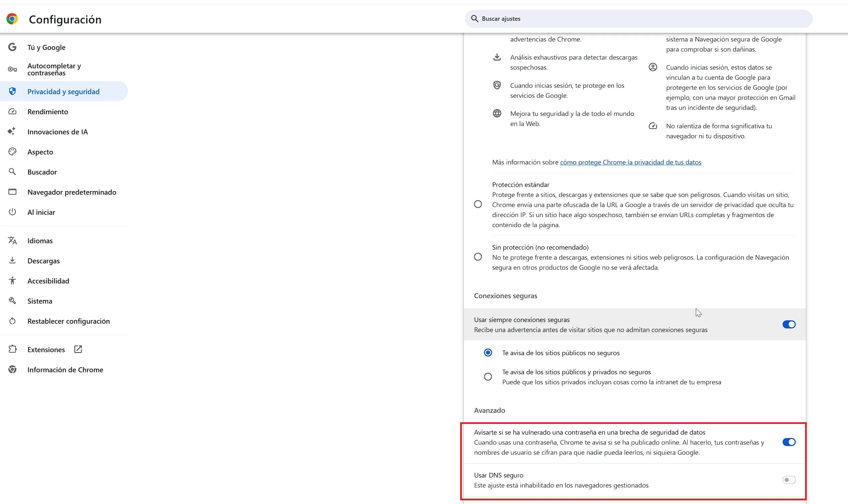Select the públicos y privados no seguros radio
848x504 pixels.
pyautogui.click(x=488, y=377)
